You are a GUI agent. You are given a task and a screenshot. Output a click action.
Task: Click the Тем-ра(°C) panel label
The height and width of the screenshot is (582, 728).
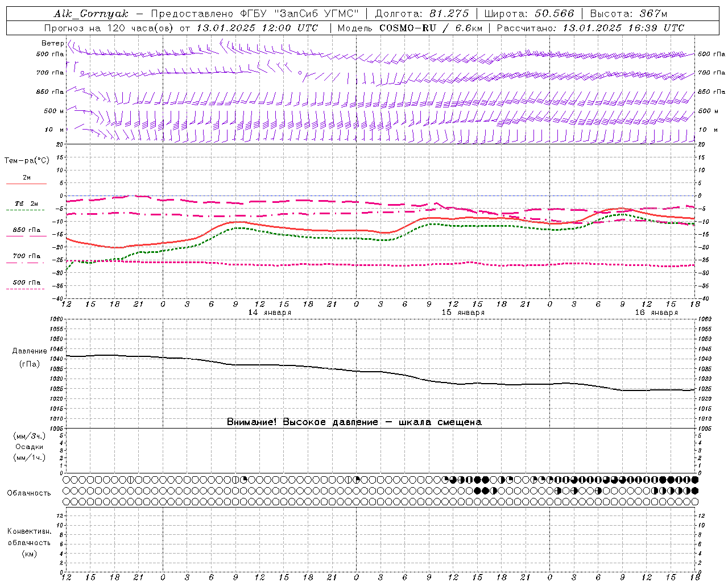tap(27, 161)
